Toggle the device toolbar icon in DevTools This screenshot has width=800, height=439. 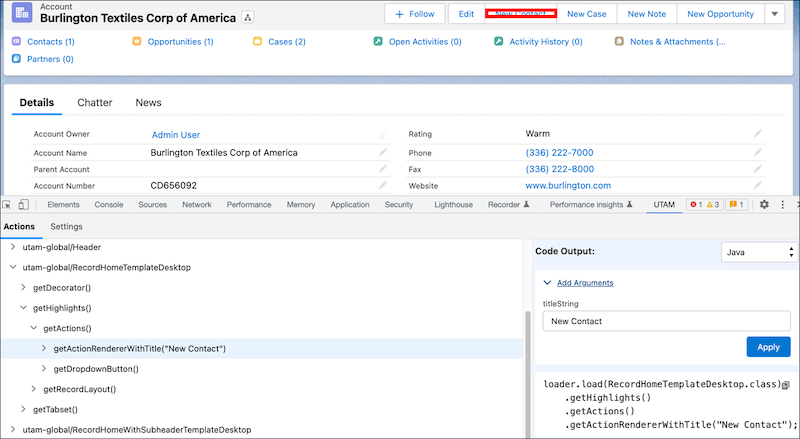[23, 204]
